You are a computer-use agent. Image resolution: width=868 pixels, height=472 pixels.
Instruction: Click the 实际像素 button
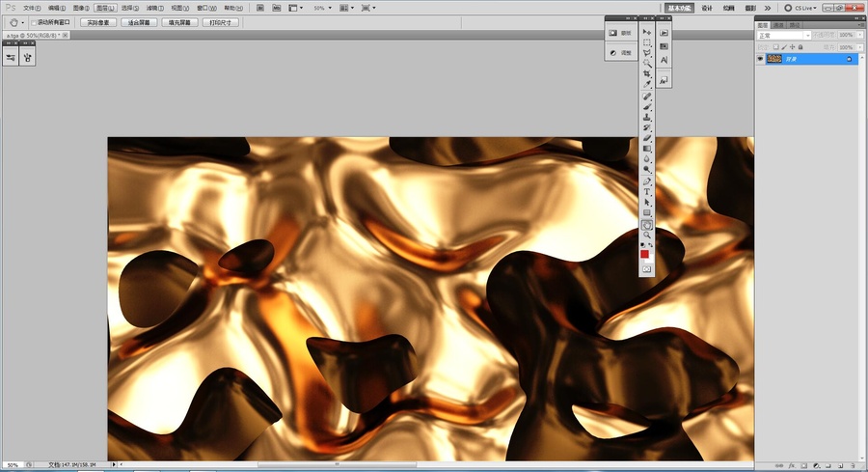(98, 23)
